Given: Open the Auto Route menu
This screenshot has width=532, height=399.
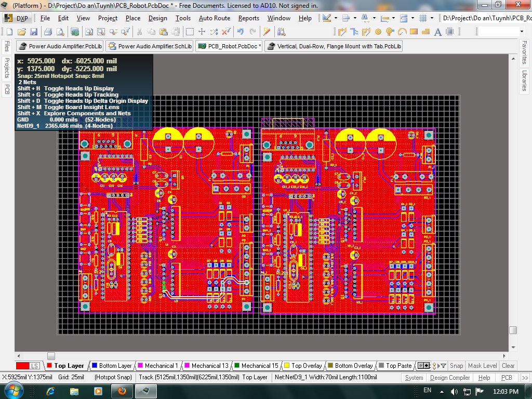Looking at the screenshot, I should click(214, 18).
